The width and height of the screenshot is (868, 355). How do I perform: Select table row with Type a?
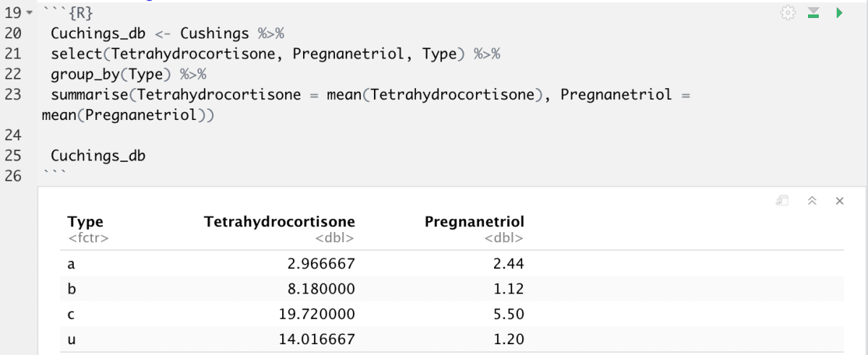(452, 264)
